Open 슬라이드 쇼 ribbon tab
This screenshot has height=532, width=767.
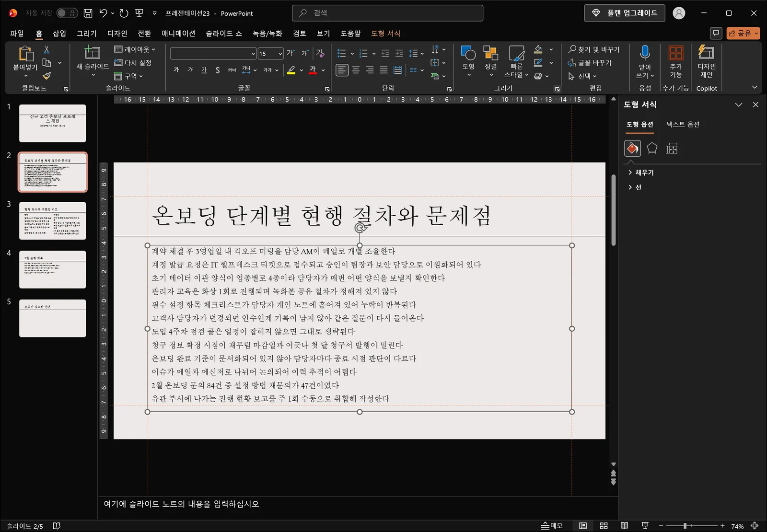click(224, 33)
